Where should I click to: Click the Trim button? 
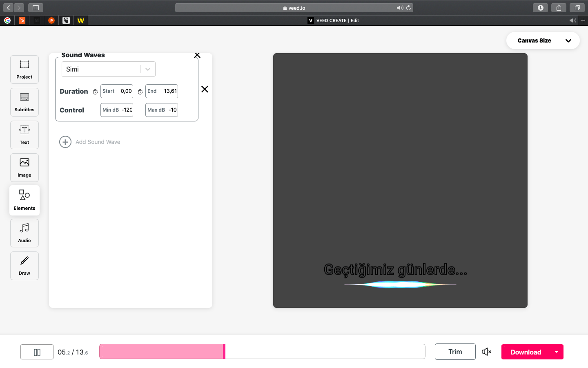455,352
